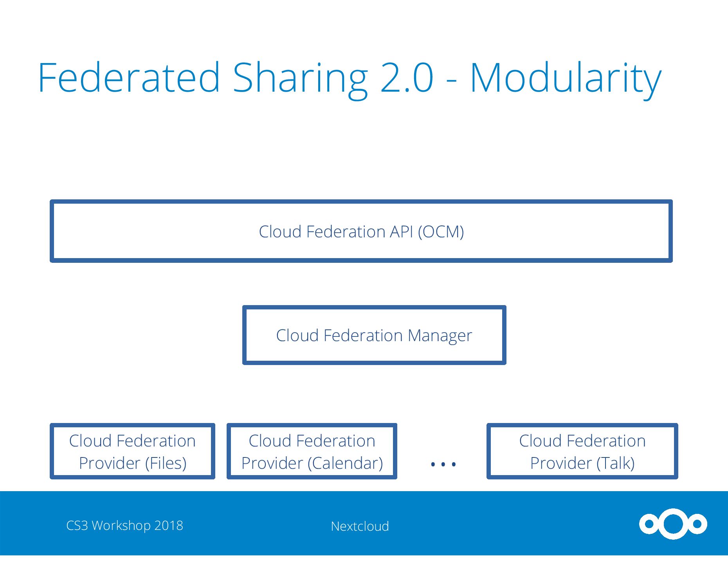
Task: Click the Cloud Federation Provider (Calendar) box
Action: (312, 451)
